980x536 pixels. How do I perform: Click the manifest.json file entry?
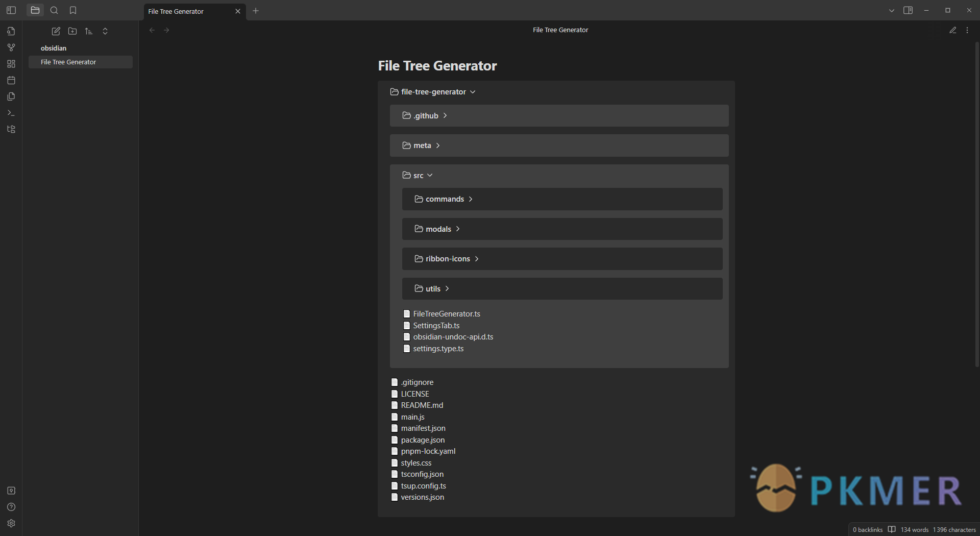point(419,428)
